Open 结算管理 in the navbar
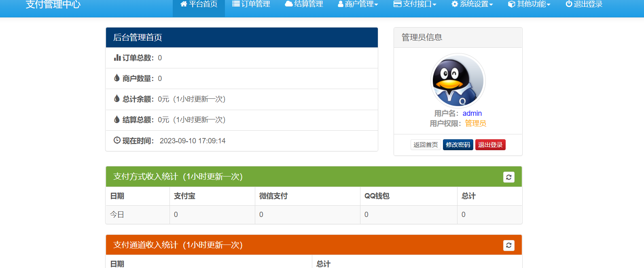This screenshot has width=644, height=268. point(304,4)
